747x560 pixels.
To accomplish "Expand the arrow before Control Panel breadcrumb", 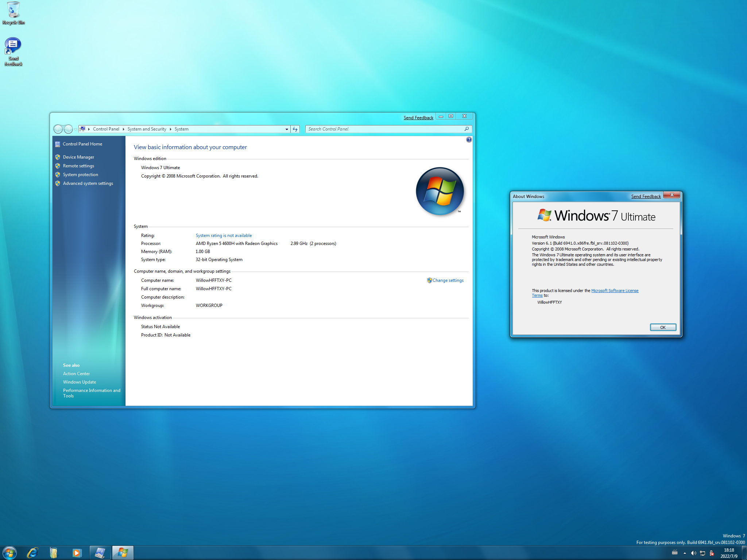I will coord(89,129).
